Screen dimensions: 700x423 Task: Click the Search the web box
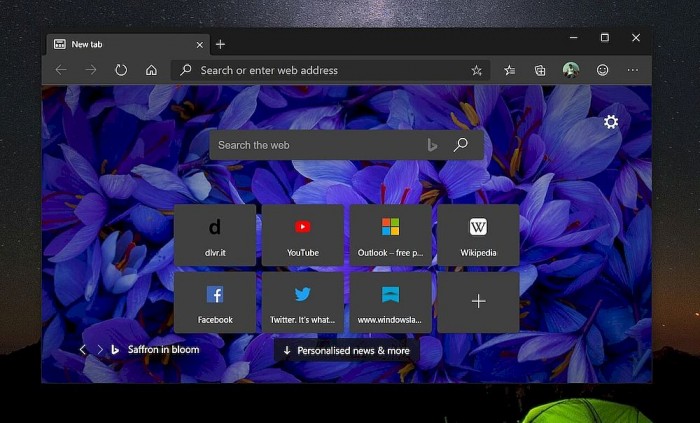pyautogui.click(x=315, y=145)
